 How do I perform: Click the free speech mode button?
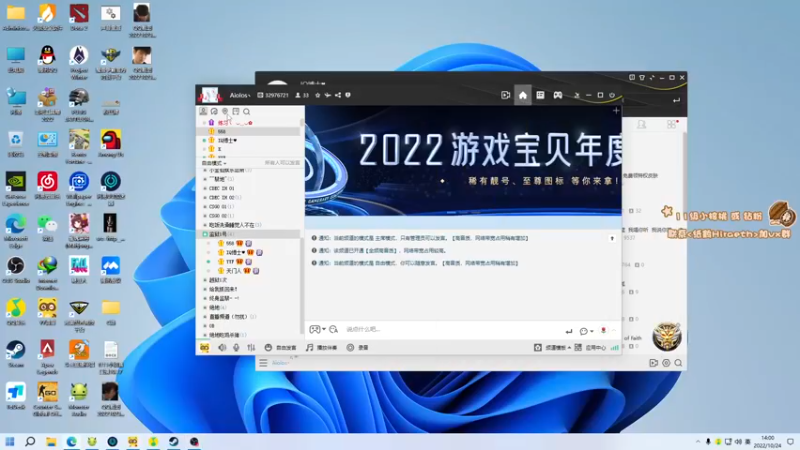(280, 347)
